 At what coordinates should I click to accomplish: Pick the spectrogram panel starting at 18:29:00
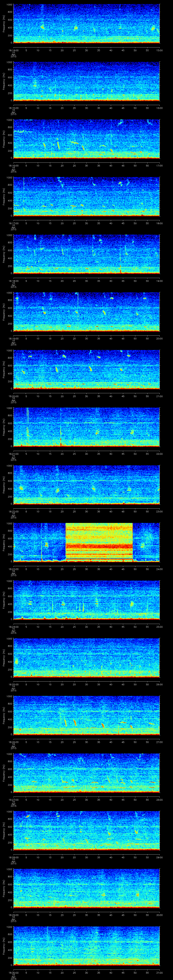point(87,888)
